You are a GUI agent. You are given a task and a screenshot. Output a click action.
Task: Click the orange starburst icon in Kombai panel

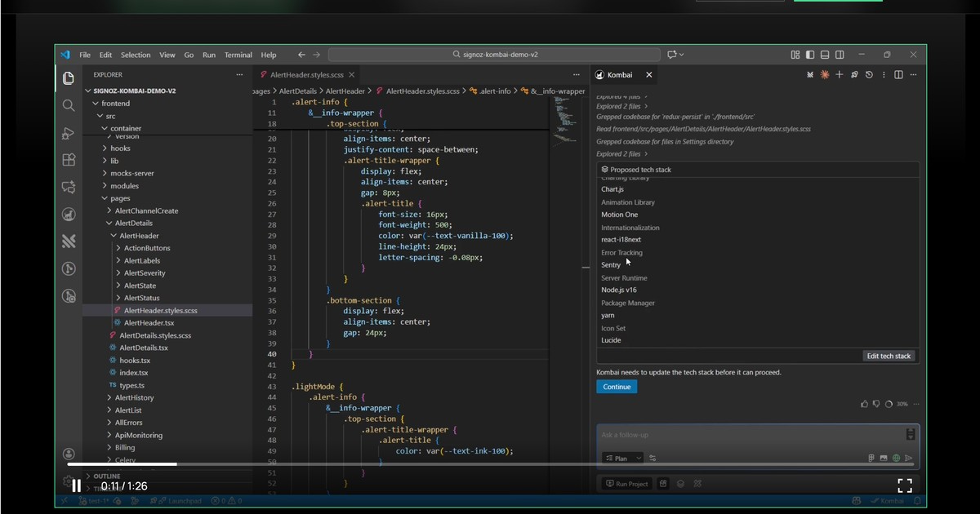click(x=825, y=74)
